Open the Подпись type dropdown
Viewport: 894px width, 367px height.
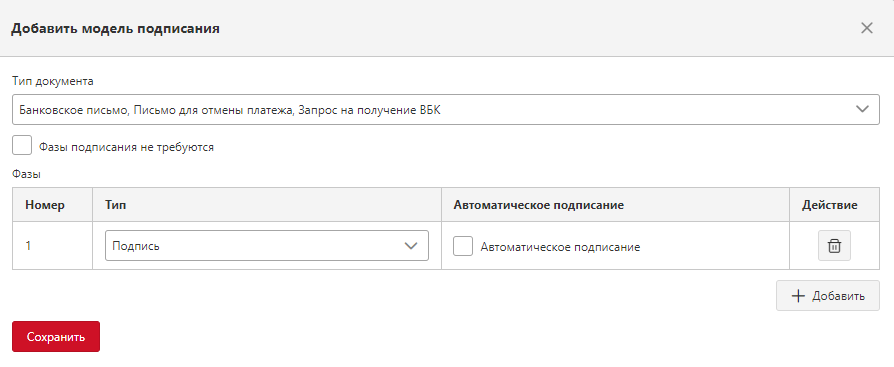pos(267,246)
